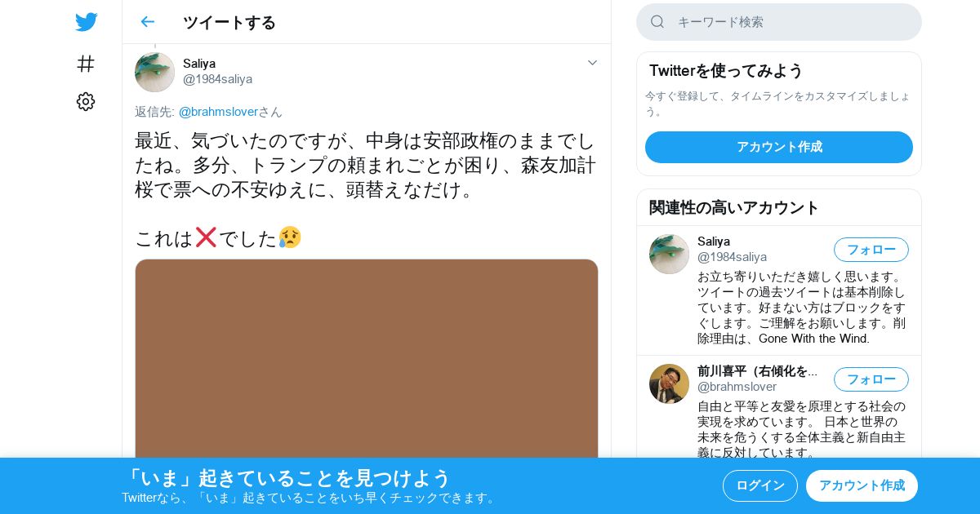Follow the @brahmslover account
The width and height of the screenshot is (980, 514).
tap(871, 379)
